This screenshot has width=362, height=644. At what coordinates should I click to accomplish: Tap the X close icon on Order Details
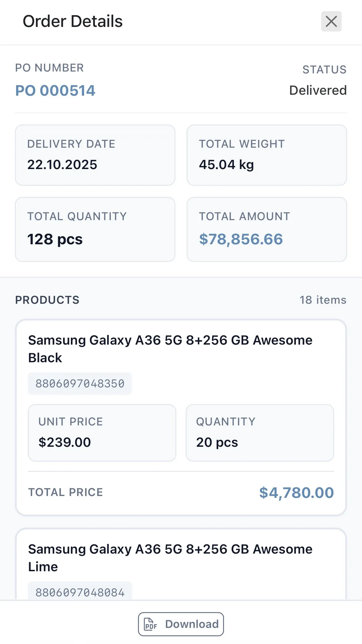point(331,21)
